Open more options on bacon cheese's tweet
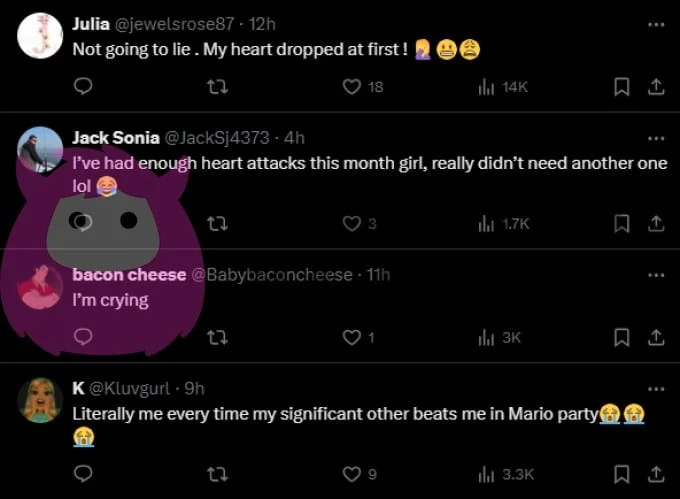Viewport: 680px width, 499px height. (656, 275)
